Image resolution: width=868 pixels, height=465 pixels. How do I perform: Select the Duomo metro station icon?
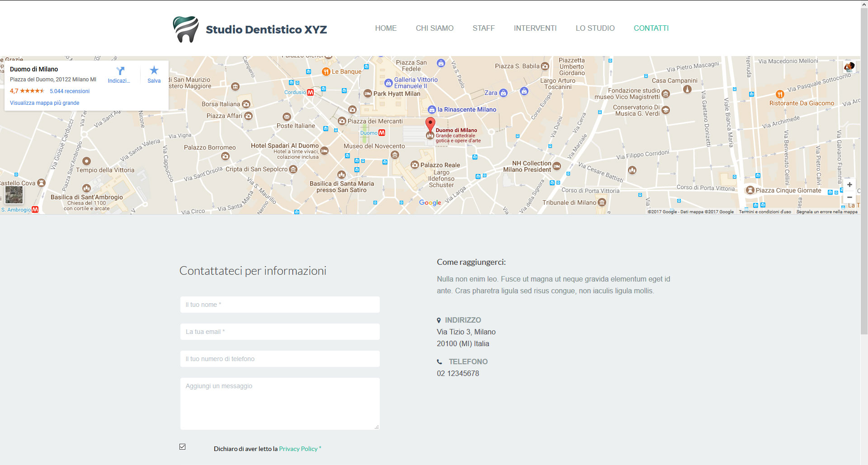[x=382, y=133]
